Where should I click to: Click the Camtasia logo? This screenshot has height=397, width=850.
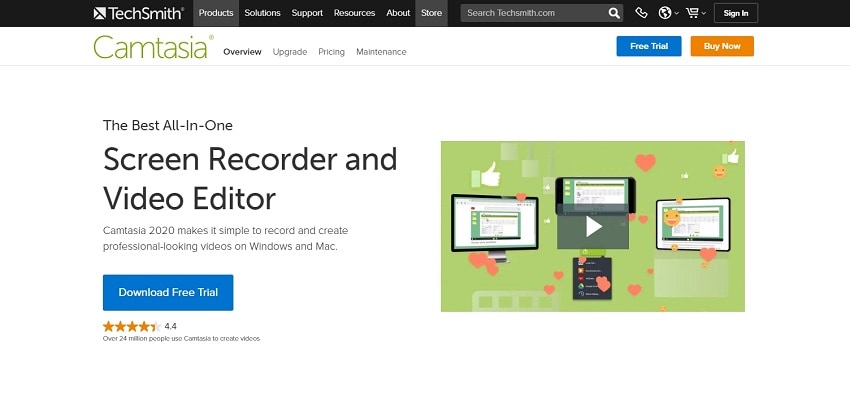153,47
